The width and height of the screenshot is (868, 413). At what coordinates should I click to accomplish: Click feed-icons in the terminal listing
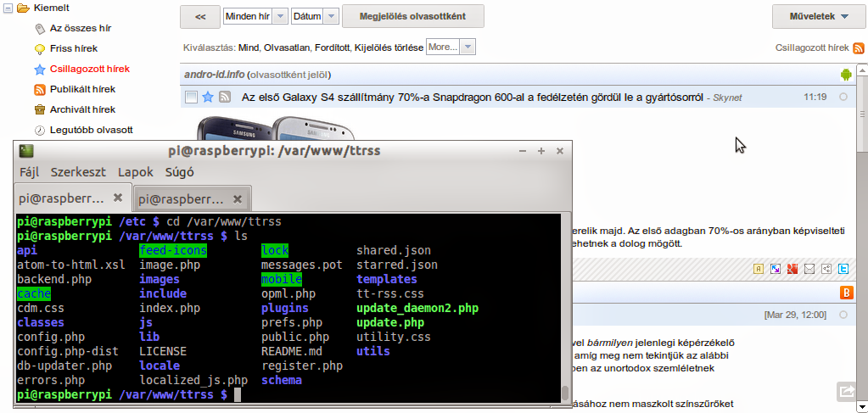(x=173, y=251)
